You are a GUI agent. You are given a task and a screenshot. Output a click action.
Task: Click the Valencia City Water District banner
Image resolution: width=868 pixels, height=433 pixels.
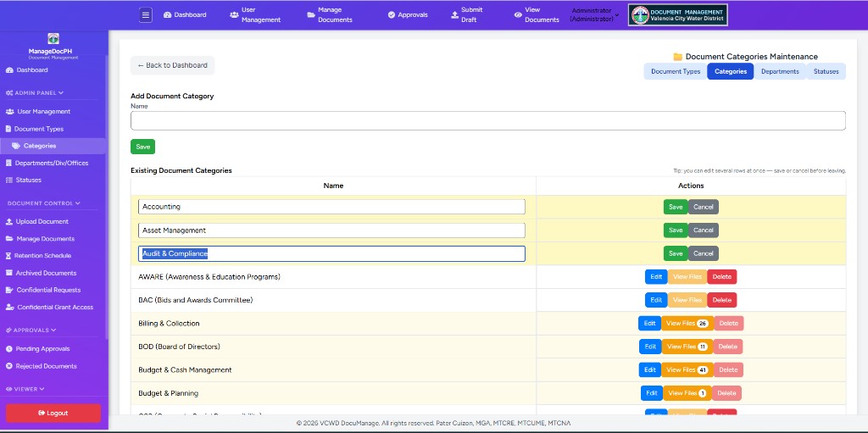click(x=678, y=15)
